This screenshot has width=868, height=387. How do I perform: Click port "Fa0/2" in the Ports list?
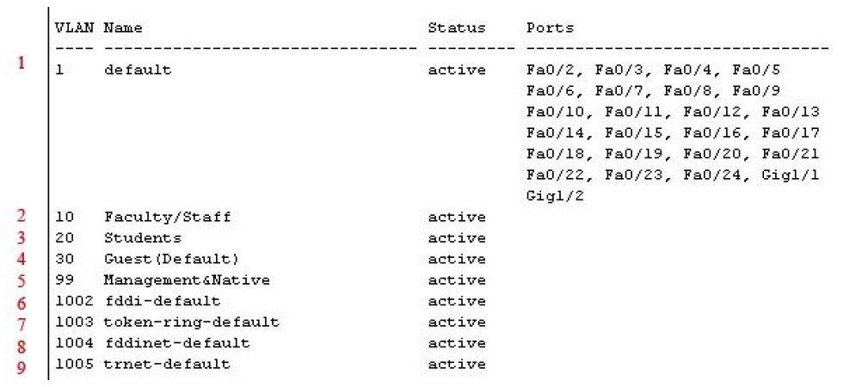click(545, 70)
